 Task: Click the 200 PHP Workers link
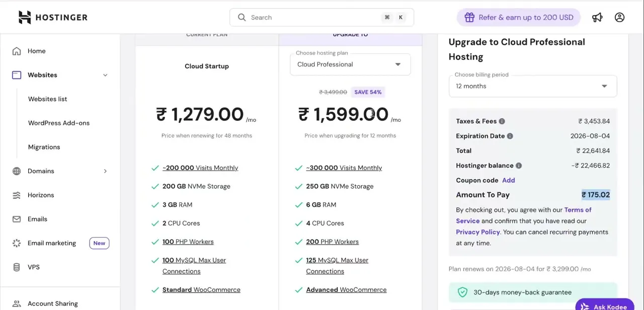[x=333, y=242]
